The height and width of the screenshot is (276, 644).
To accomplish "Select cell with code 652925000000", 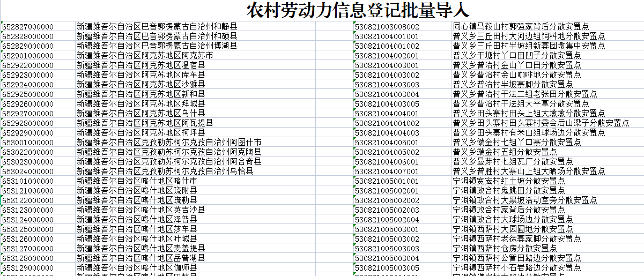I will [38, 94].
